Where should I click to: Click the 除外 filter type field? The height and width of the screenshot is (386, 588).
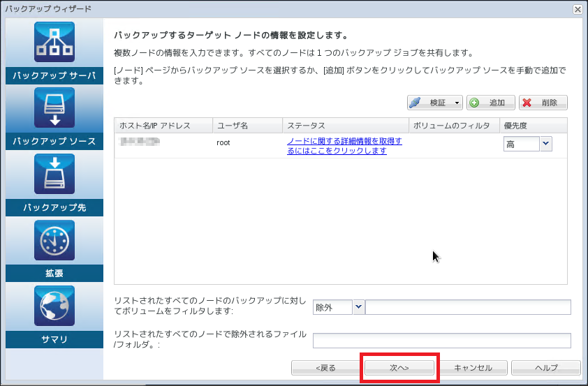(x=332, y=307)
